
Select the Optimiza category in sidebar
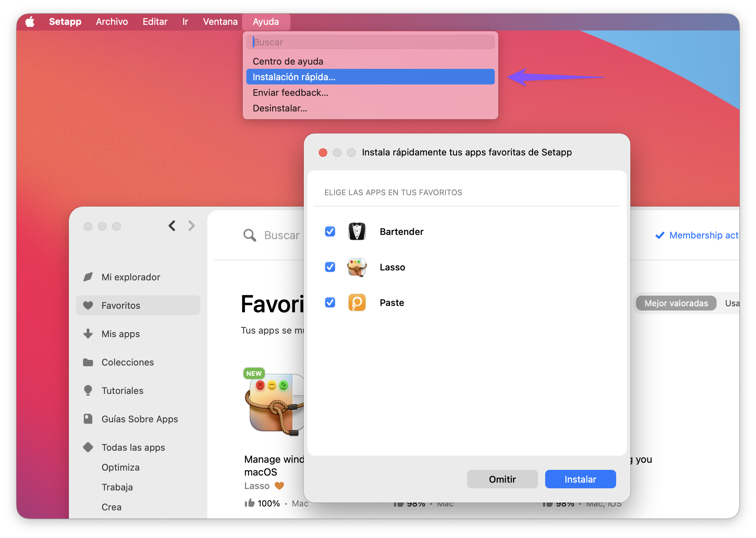[x=120, y=467]
